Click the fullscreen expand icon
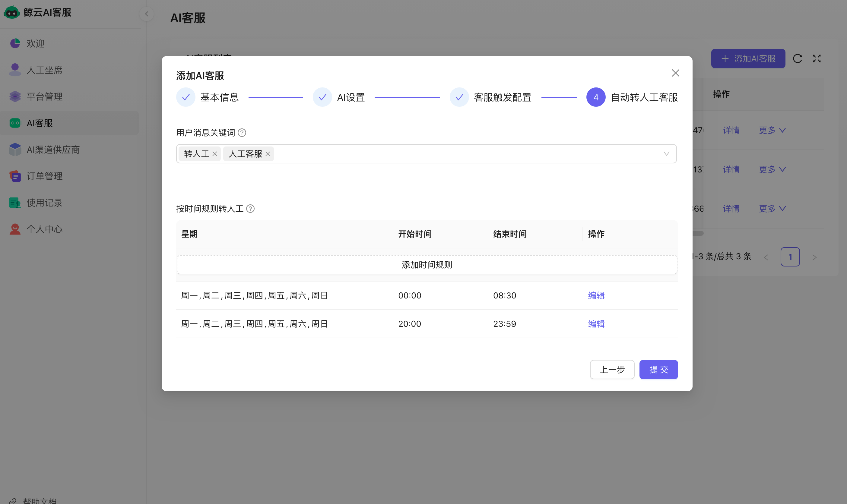 click(x=817, y=59)
